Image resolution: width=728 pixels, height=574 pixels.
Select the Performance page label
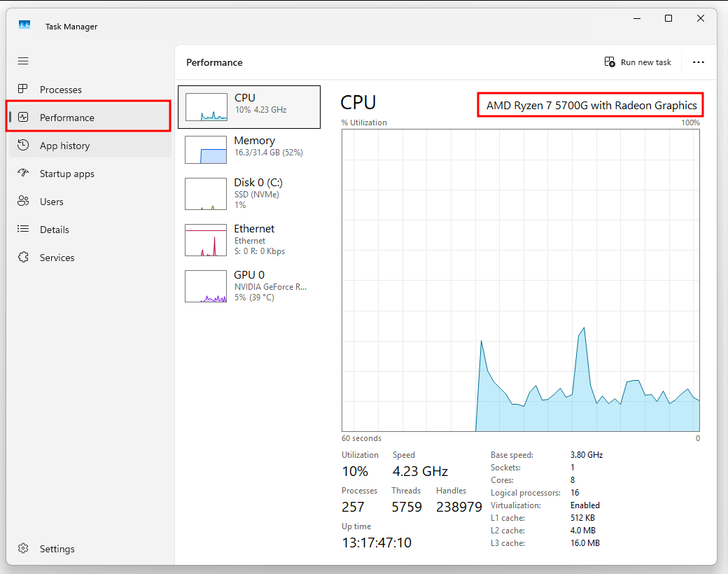[67, 118]
